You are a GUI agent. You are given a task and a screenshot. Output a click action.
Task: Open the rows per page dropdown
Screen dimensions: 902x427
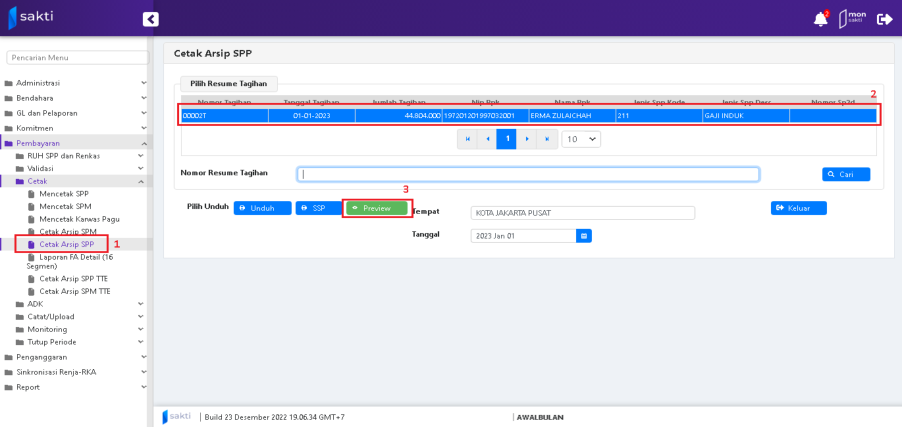[x=581, y=139]
